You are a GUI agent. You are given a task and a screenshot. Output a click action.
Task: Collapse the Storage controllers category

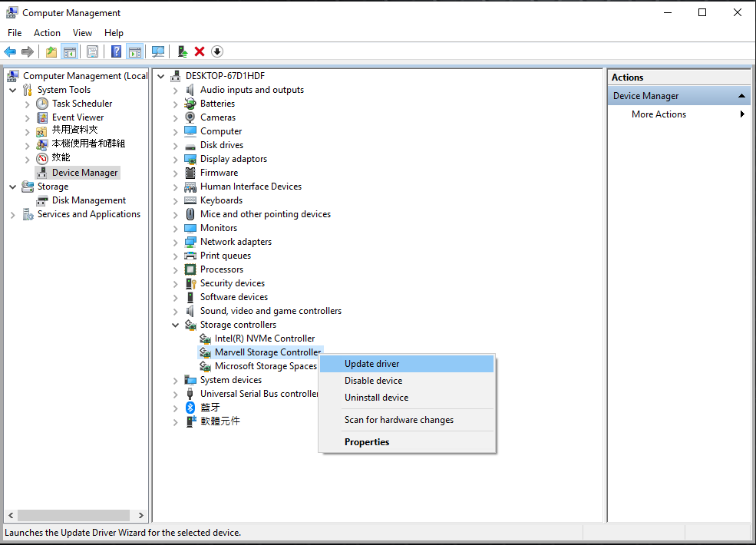click(x=175, y=325)
